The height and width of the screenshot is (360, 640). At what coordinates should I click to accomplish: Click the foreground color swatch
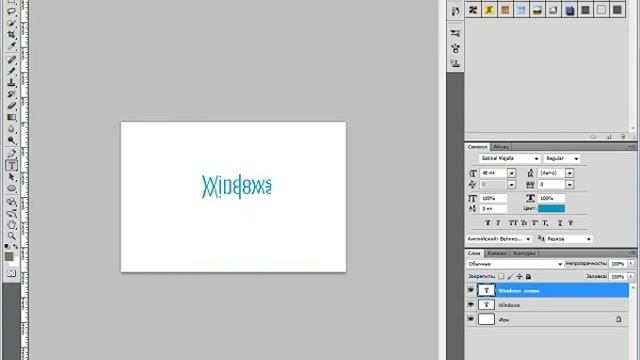[x=9, y=256]
